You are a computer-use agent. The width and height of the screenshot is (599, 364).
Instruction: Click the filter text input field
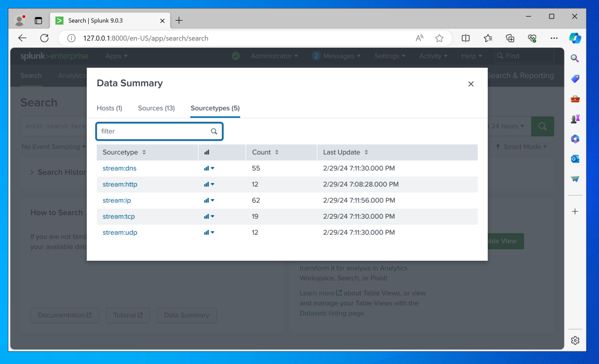pyautogui.click(x=153, y=131)
